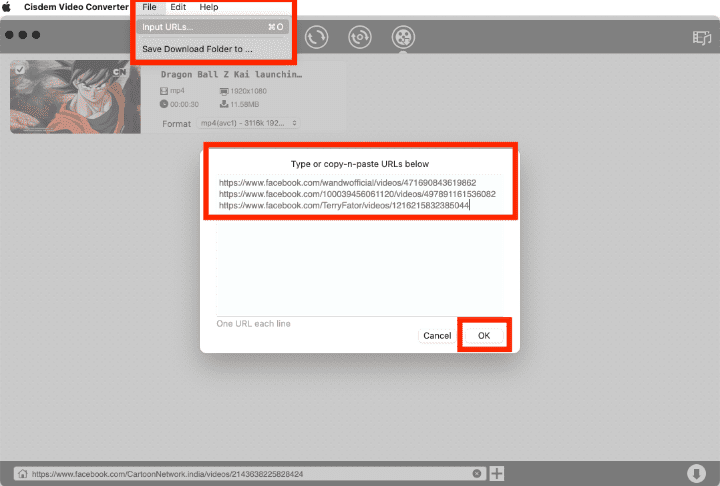Viewport: 720px width, 486px height.
Task: Start download with the bottom arrow icon
Action: pyautogui.click(x=696, y=474)
